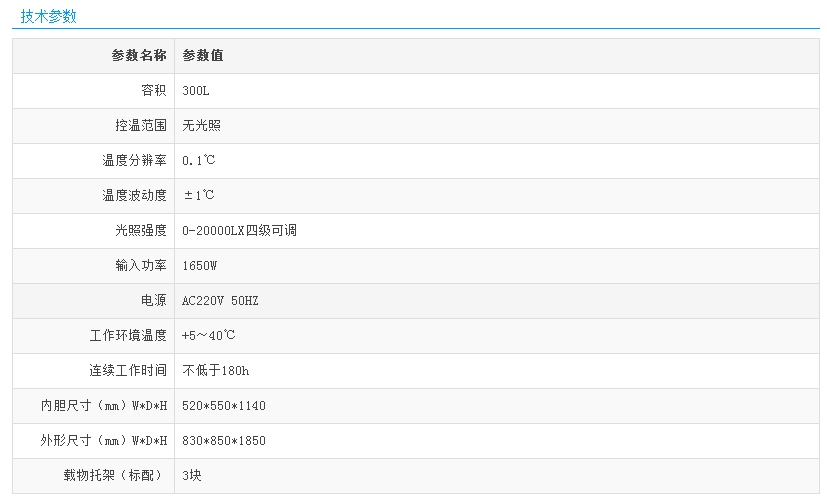Click the 技术参数 section tab heading

point(48,16)
